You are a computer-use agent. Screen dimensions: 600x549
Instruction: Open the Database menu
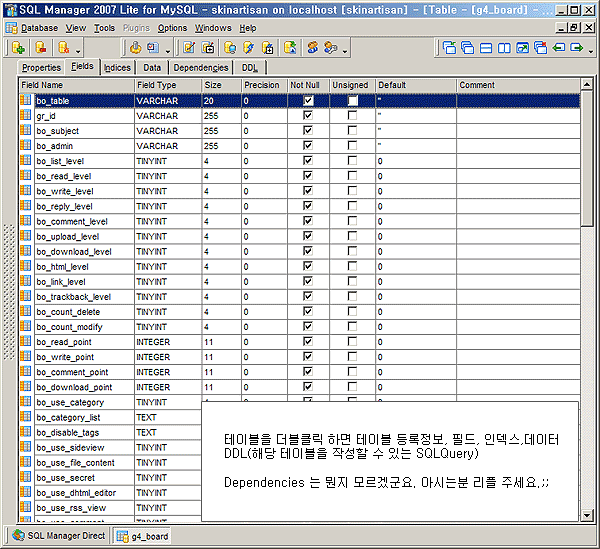39,28
